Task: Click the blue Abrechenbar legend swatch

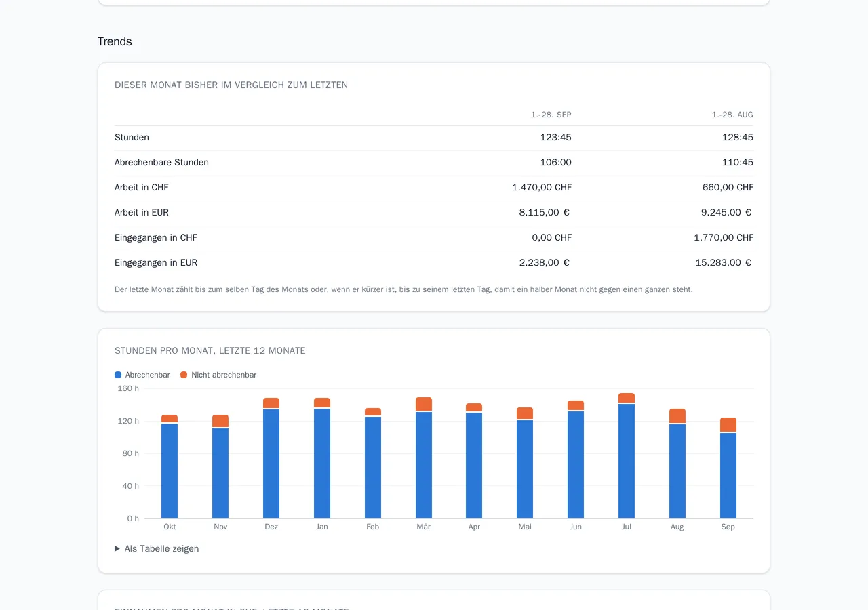Action: point(118,375)
